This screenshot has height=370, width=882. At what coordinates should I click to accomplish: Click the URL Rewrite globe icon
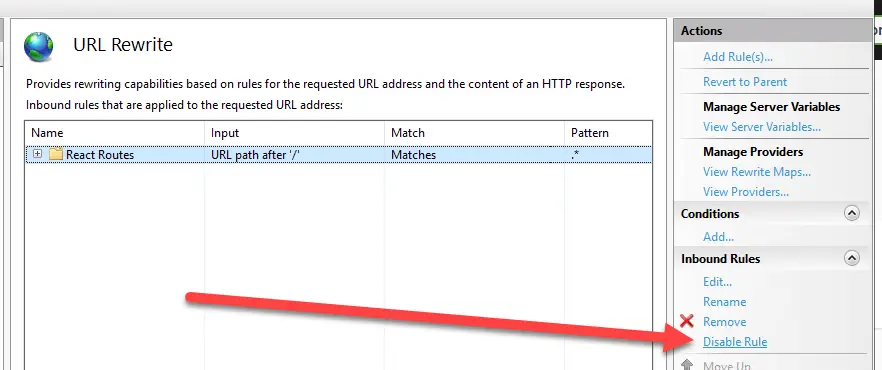tap(38, 46)
